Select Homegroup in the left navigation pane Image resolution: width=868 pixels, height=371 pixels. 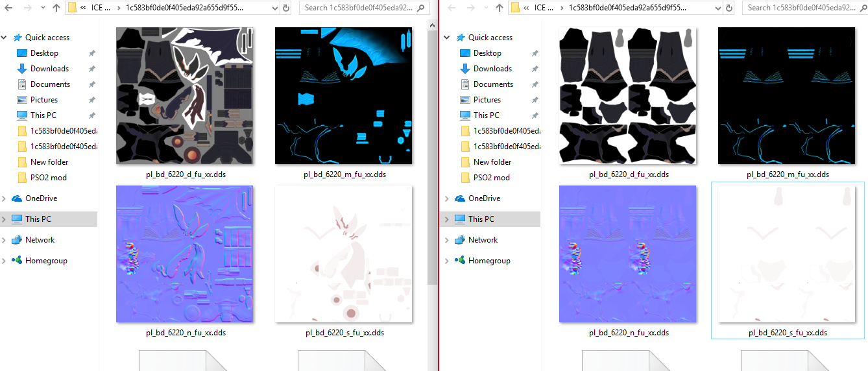click(46, 261)
